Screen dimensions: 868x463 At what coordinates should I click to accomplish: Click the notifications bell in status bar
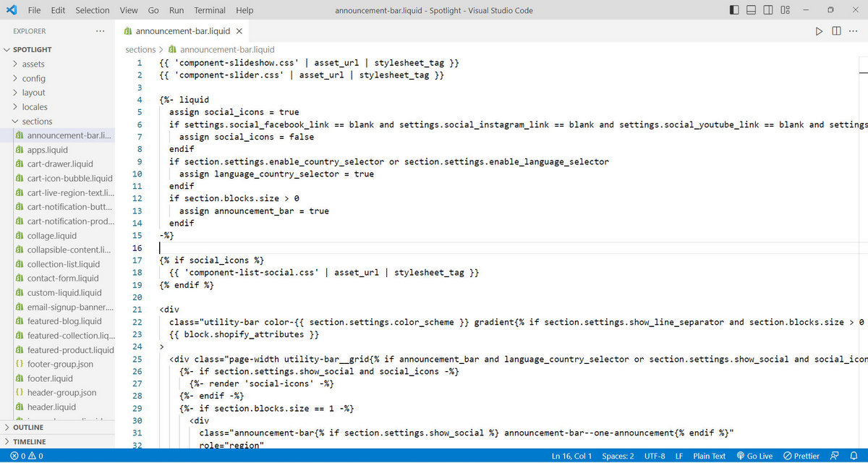pyautogui.click(x=854, y=456)
